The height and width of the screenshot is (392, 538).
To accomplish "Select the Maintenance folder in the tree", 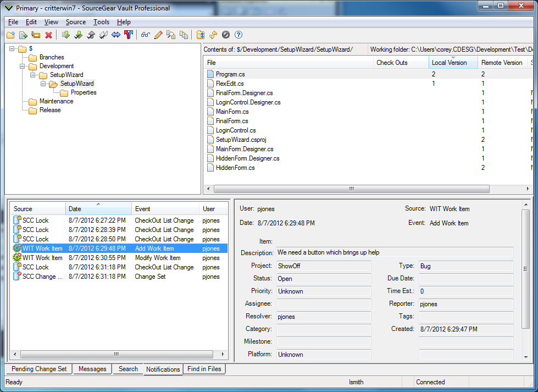I will click(x=56, y=101).
